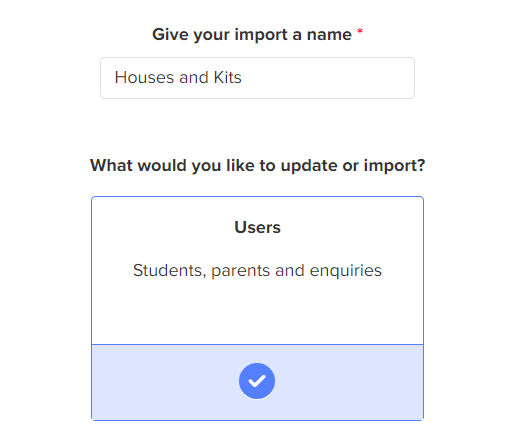Select the Users import card
The image size is (527, 427).
click(x=257, y=308)
